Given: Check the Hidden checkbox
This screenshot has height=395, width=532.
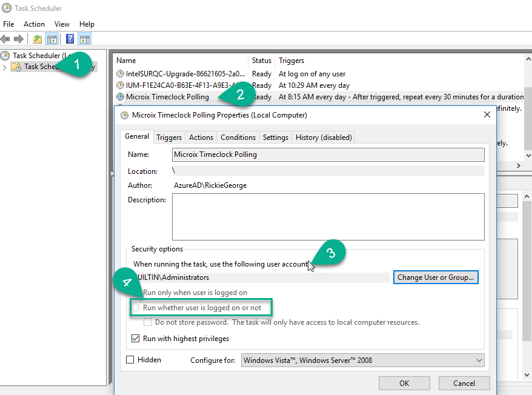Looking at the screenshot, I should [130, 360].
